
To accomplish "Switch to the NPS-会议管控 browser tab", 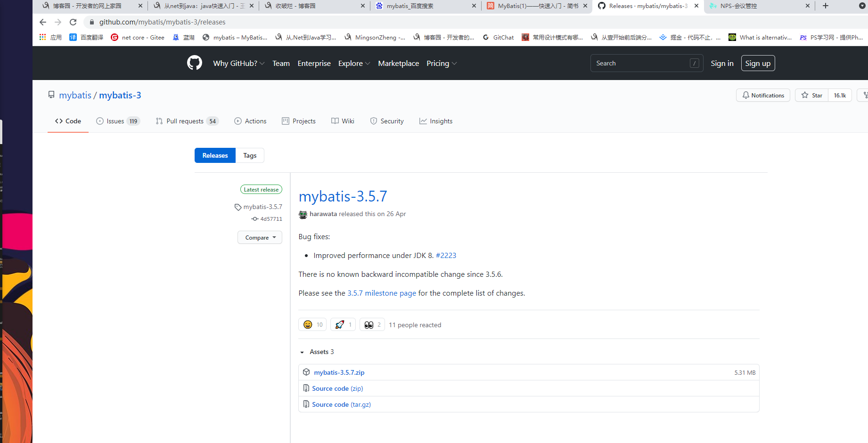I will 759,6.
